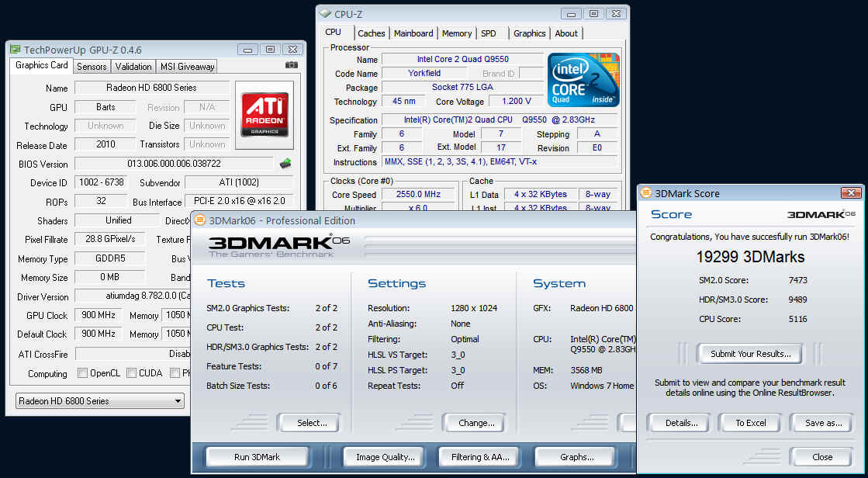Minimize the CPU-Z window
The width and height of the screenshot is (868, 478).
coord(571,15)
